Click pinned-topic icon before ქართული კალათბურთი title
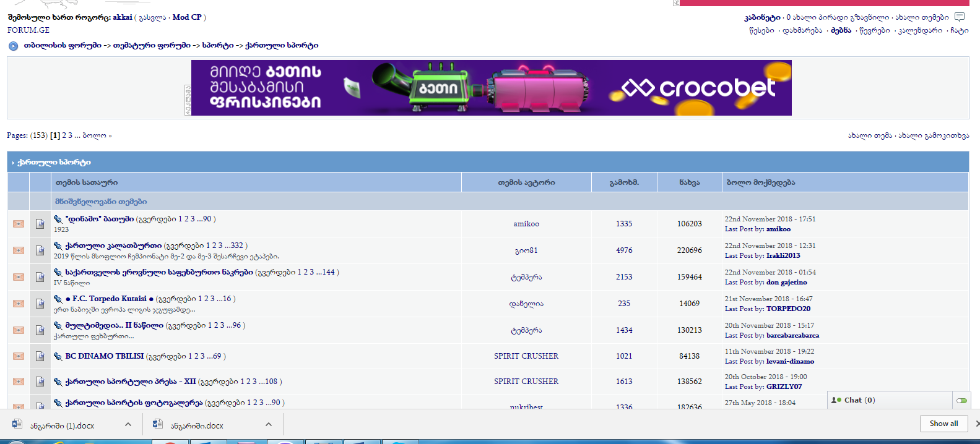This screenshot has height=444, width=980. tap(58, 245)
